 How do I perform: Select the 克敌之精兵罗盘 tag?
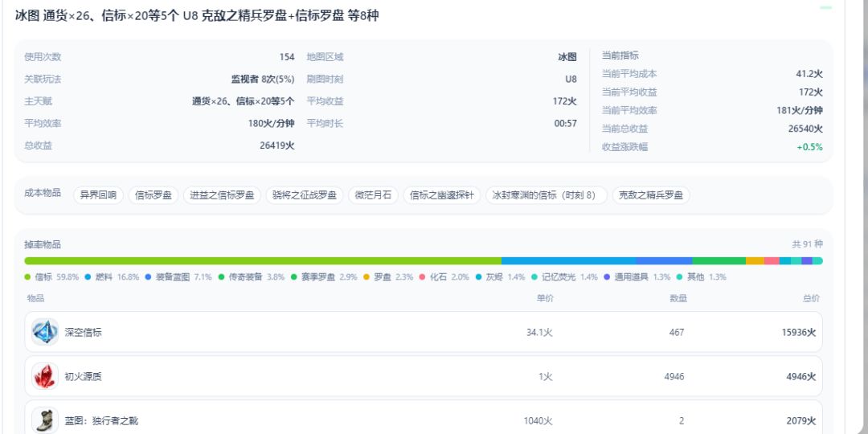point(651,194)
